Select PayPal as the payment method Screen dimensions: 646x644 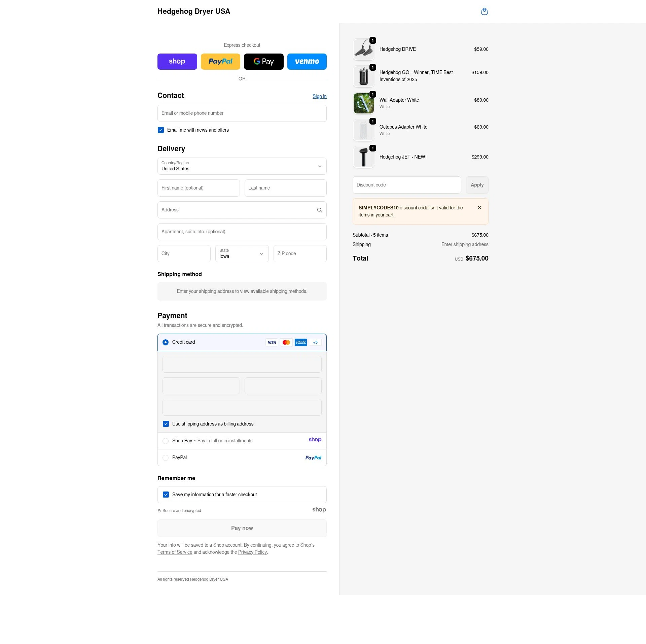[x=166, y=458]
